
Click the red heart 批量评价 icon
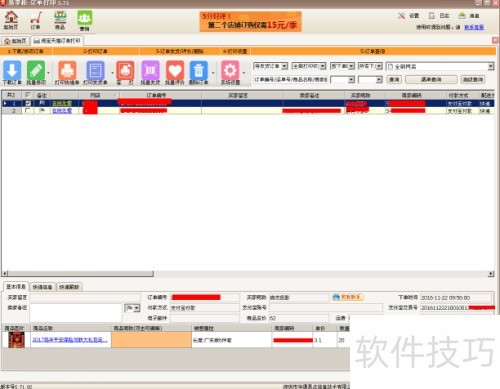(175, 72)
